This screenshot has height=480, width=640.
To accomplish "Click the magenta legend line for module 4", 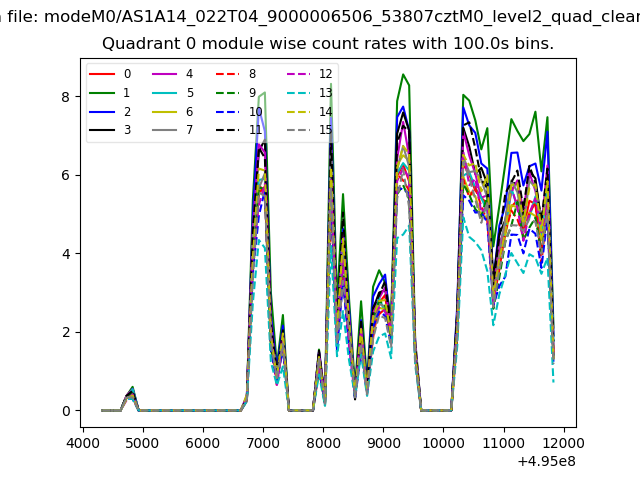I will (x=166, y=74).
